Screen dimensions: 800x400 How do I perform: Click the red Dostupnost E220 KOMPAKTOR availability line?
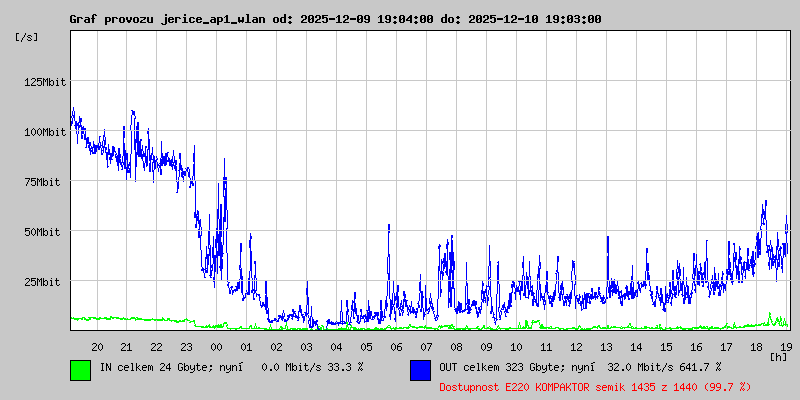(595, 387)
